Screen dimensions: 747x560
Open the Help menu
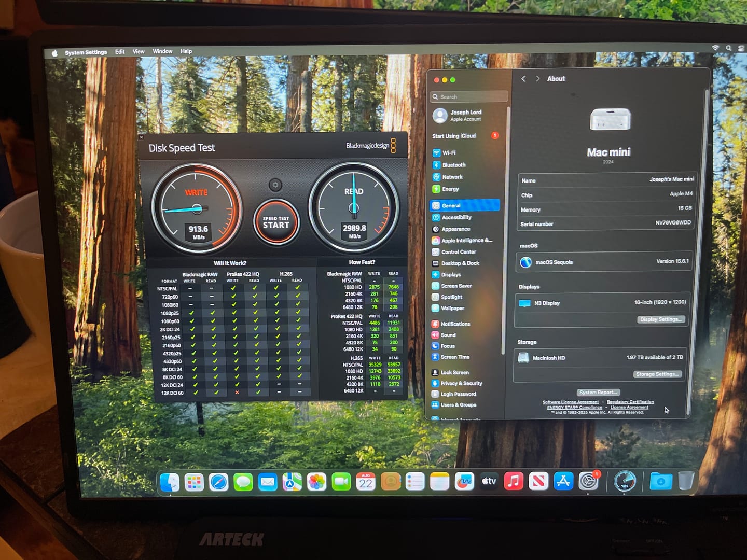pos(186,51)
